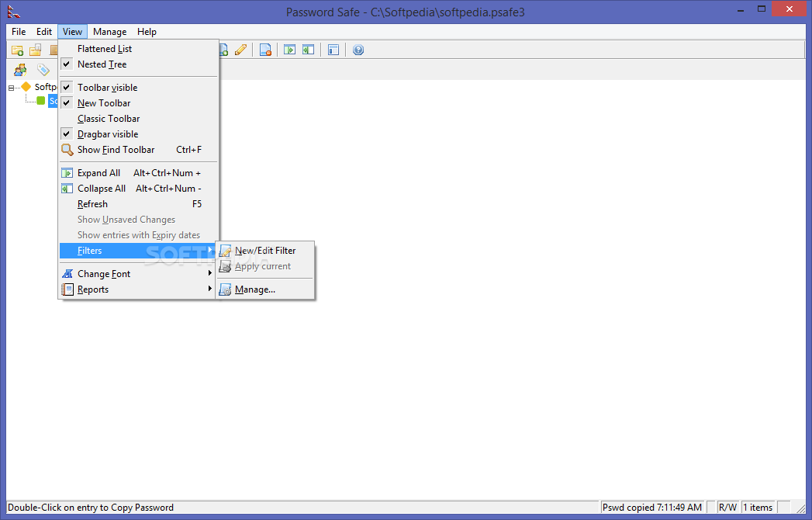The height and width of the screenshot is (520, 812).
Task: Click 'Double-Click on entry to Copy Password' status text
Action: (x=91, y=508)
